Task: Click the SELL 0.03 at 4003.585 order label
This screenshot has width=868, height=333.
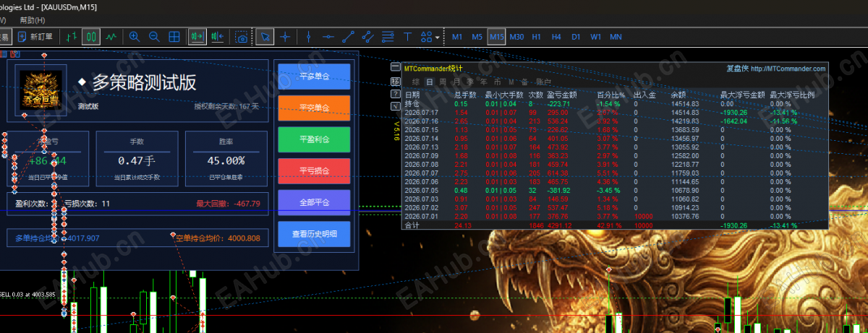Action: point(27,295)
